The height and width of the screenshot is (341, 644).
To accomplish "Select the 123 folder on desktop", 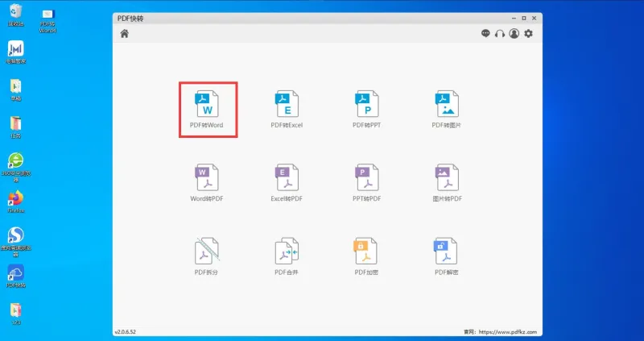I will (15, 314).
